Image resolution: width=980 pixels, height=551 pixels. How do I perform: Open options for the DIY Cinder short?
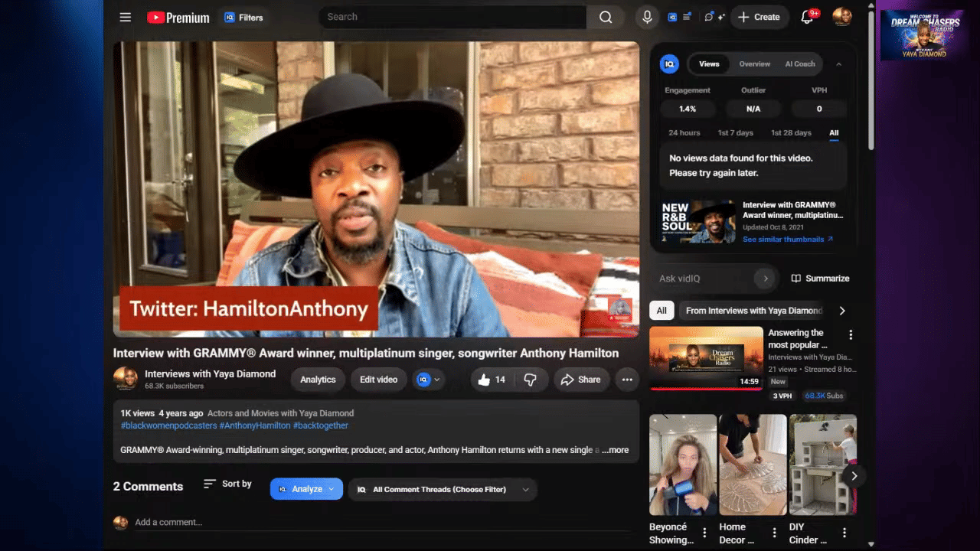click(x=844, y=533)
